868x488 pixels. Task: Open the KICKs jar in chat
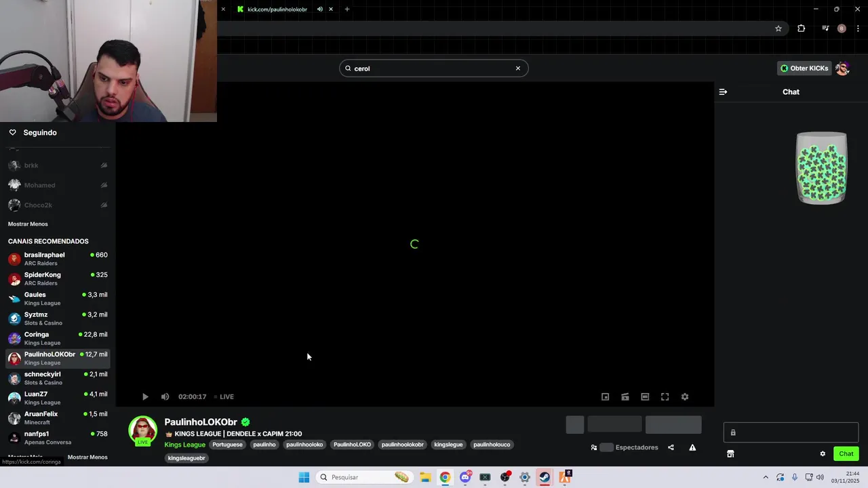coord(821,168)
